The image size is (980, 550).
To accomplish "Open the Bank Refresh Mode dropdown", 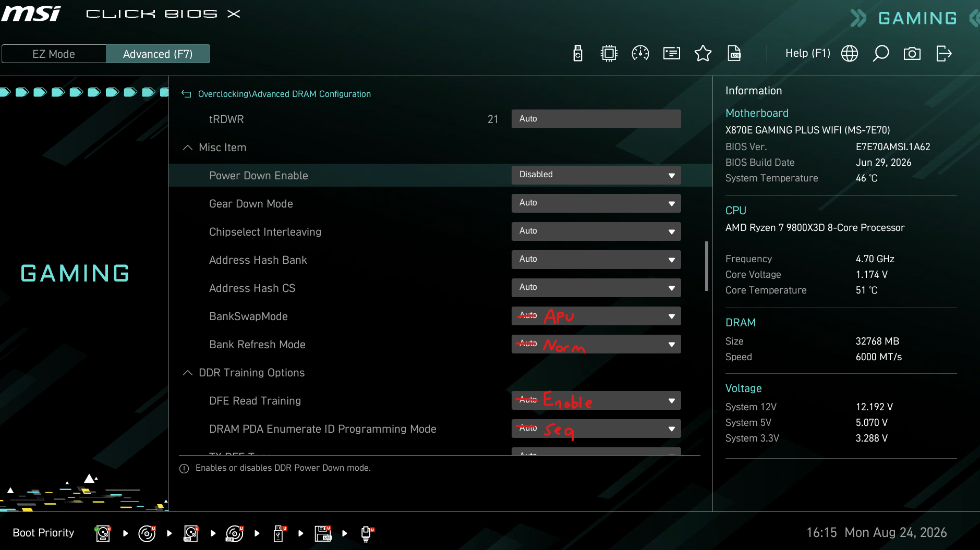I will click(x=596, y=344).
